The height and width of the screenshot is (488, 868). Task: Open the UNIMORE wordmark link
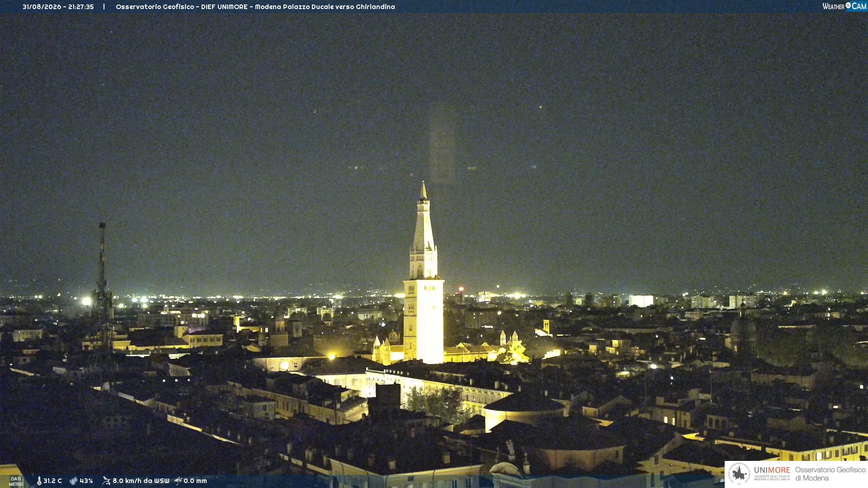tap(772, 470)
